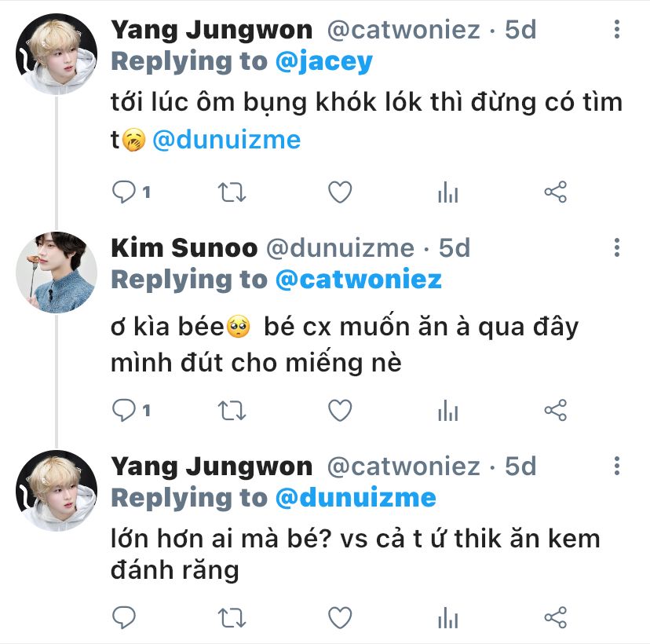
Task: Open more options on the last tweet
Action: coord(617,467)
